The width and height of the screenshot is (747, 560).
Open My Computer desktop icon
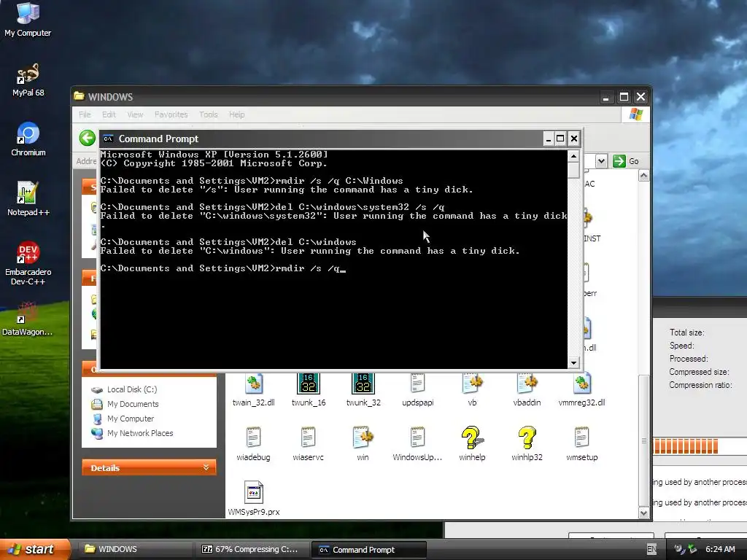click(28, 19)
